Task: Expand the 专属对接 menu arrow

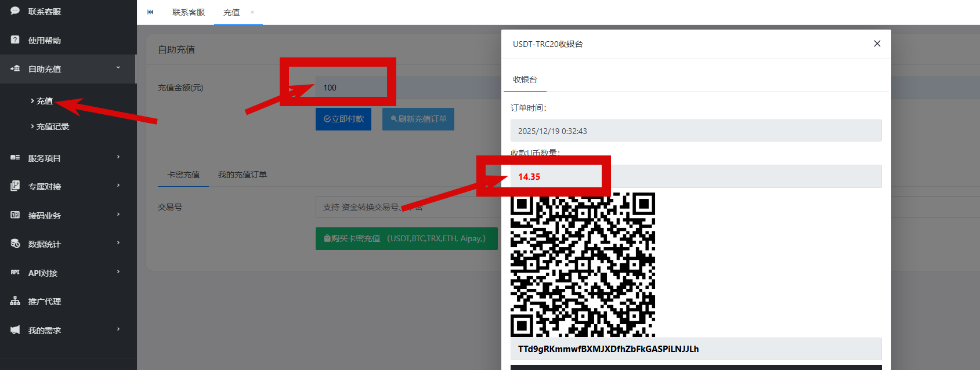Action: [x=118, y=186]
